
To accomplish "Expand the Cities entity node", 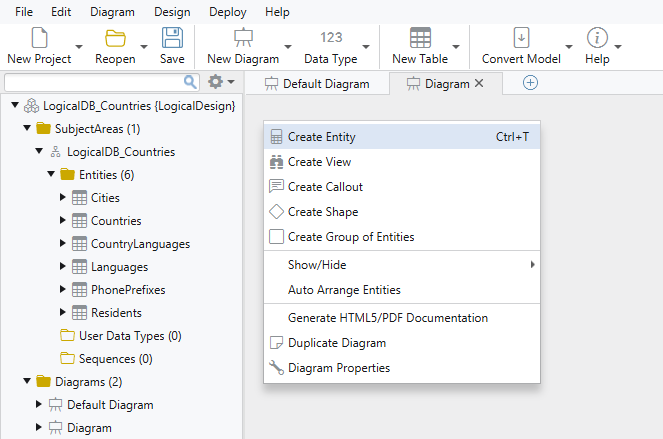I will [x=63, y=197].
